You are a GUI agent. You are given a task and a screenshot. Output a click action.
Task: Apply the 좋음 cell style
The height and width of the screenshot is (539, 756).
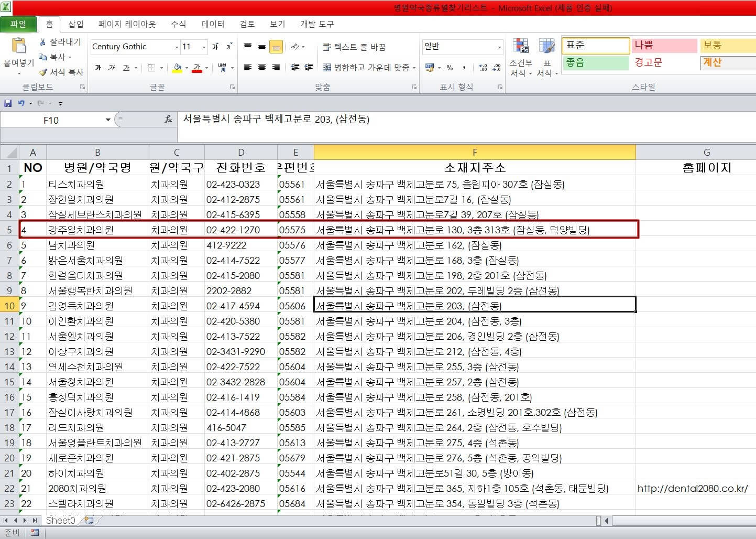pyautogui.click(x=595, y=63)
